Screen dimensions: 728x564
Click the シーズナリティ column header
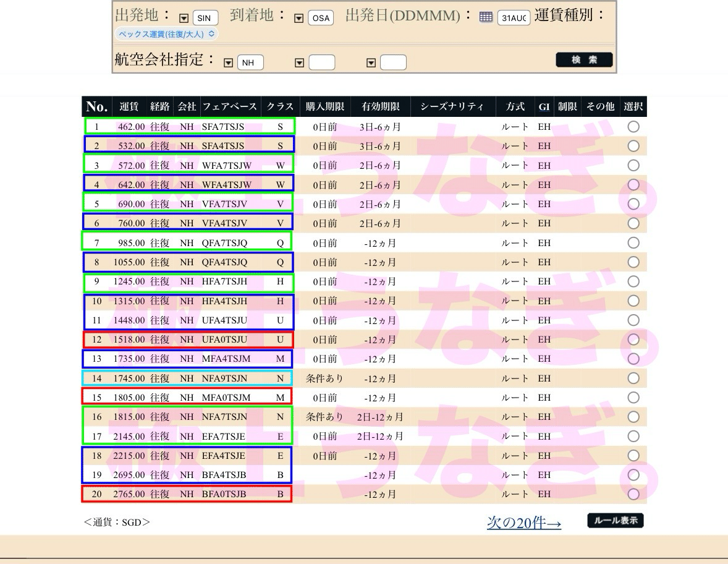point(452,107)
